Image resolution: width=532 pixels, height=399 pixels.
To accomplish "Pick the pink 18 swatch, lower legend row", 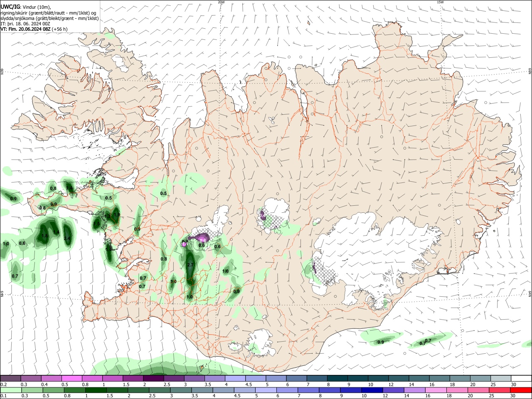I will tap(457, 390).
